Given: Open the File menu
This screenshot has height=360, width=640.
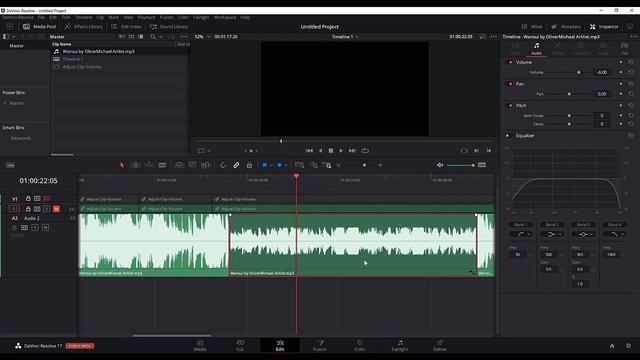Looking at the screenshot, I should pos(41,18).
